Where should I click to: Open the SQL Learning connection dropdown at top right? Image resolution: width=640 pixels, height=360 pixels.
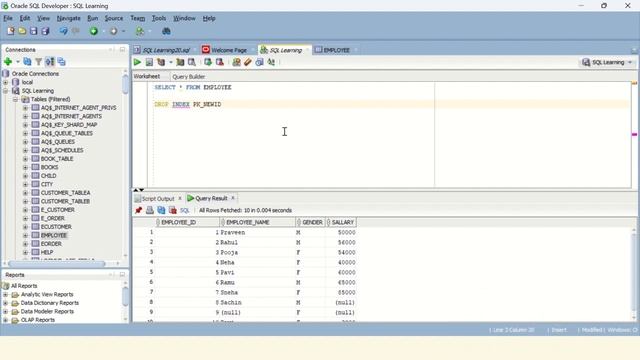coord(607,62)
